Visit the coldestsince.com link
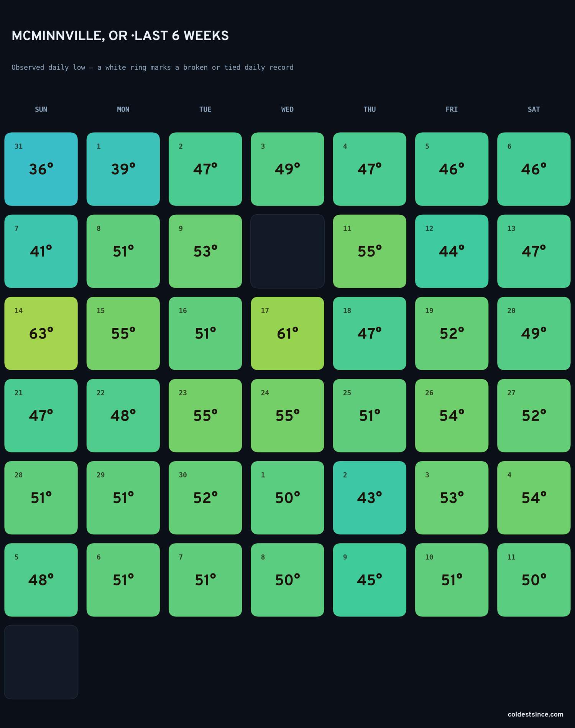Screen dimensions: 575x728 [x=536, y=714]
